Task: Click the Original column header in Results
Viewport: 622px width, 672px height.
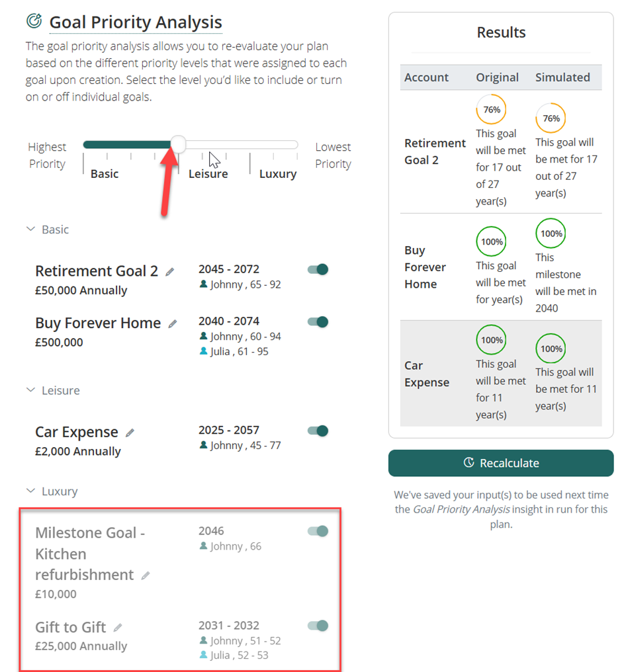Action: click(x=497, y=77)
